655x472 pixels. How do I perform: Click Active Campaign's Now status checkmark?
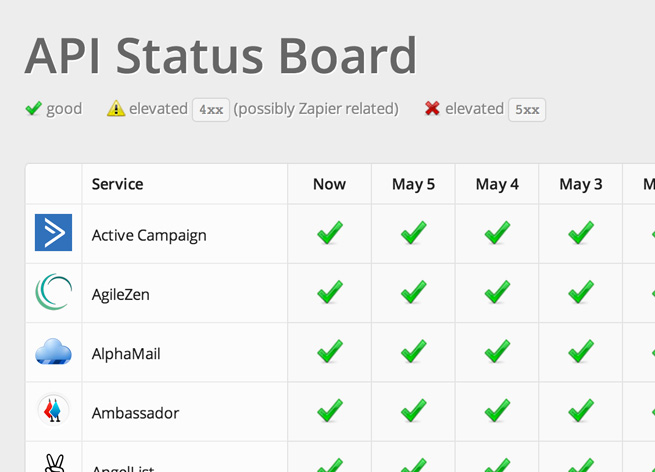point(330,232)
